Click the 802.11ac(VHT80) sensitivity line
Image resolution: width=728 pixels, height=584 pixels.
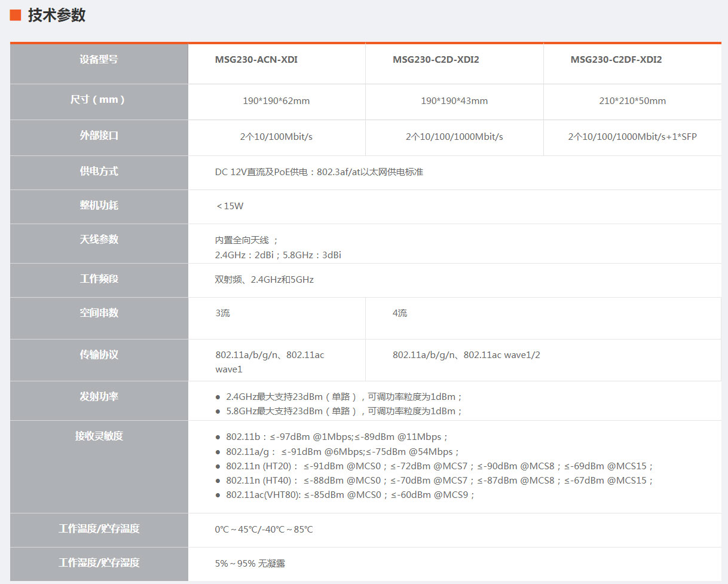350,495
